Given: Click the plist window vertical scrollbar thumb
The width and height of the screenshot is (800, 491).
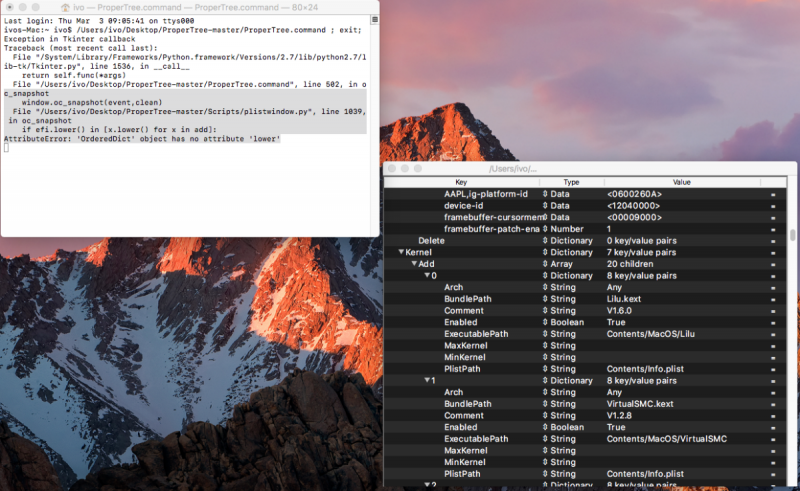Looking at the screenshot, I should [x=793, y=236].
